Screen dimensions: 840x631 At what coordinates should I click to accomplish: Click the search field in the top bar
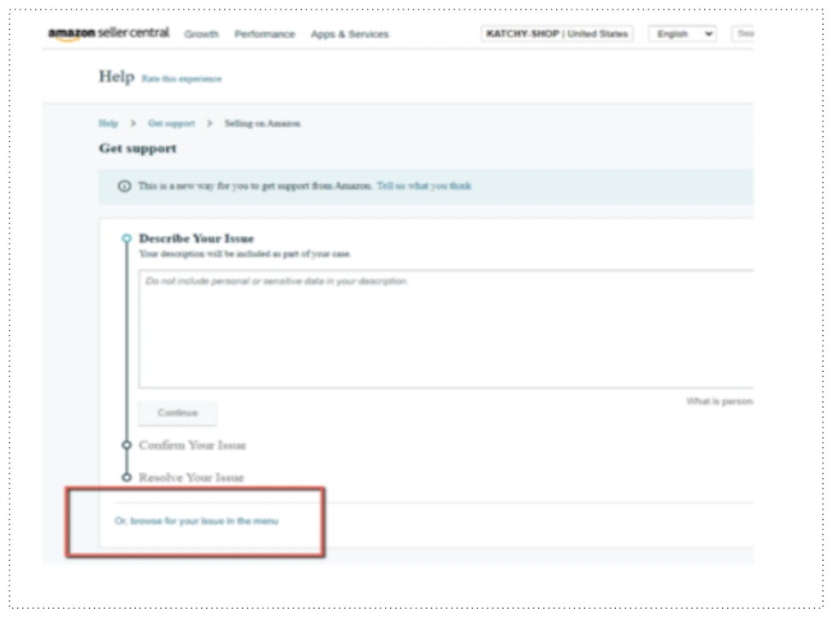click(743, 33)
